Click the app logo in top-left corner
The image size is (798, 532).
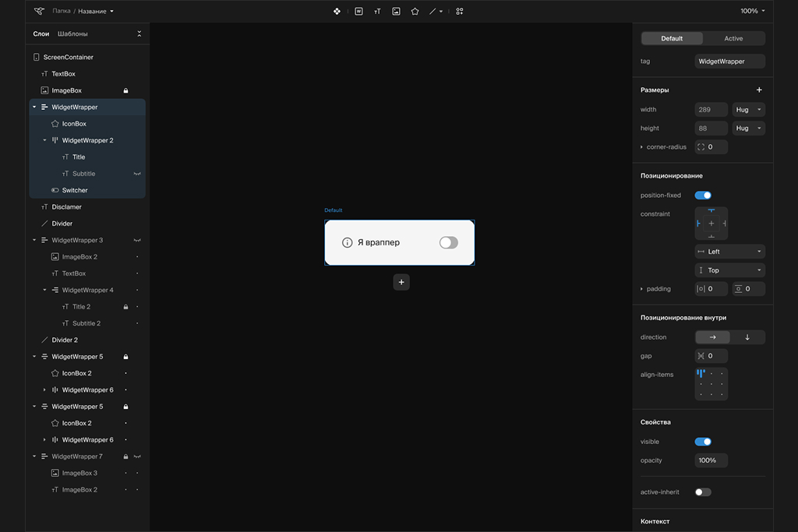coord(39,12)
